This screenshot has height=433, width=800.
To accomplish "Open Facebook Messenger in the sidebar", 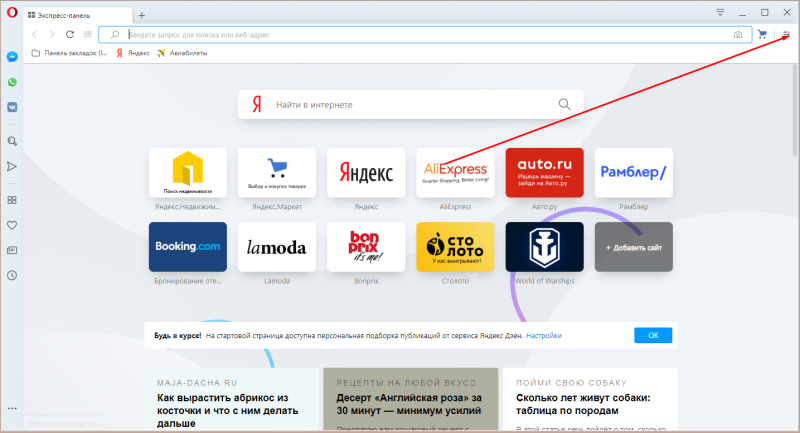I will [12, 57].
